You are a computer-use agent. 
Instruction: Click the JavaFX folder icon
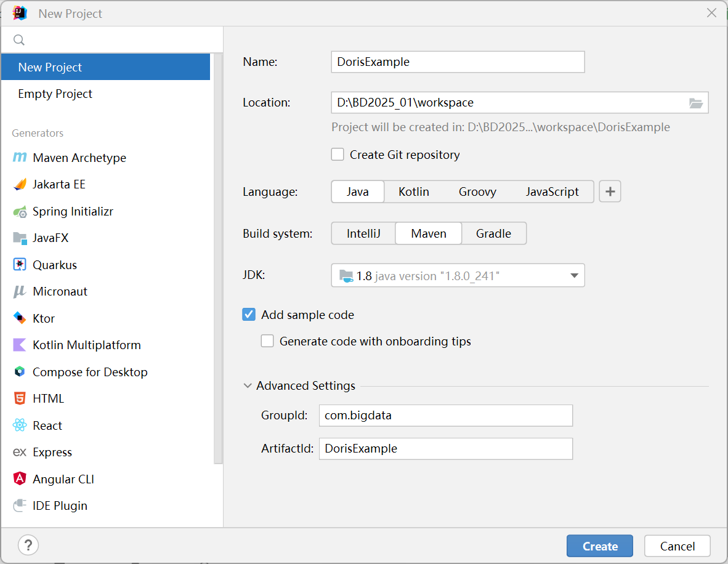[20, 238]
